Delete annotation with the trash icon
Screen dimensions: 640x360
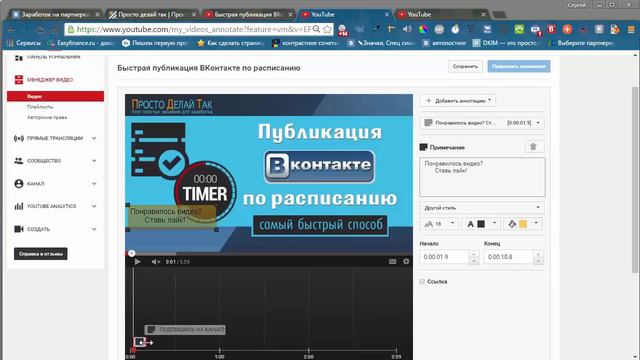(x=533, y=147)
